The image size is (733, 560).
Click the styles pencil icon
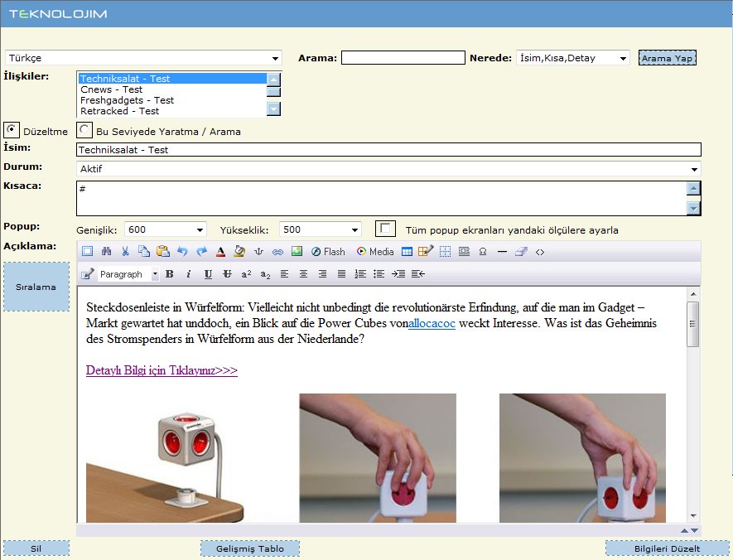pyautogui.click(x=88, y=274)
